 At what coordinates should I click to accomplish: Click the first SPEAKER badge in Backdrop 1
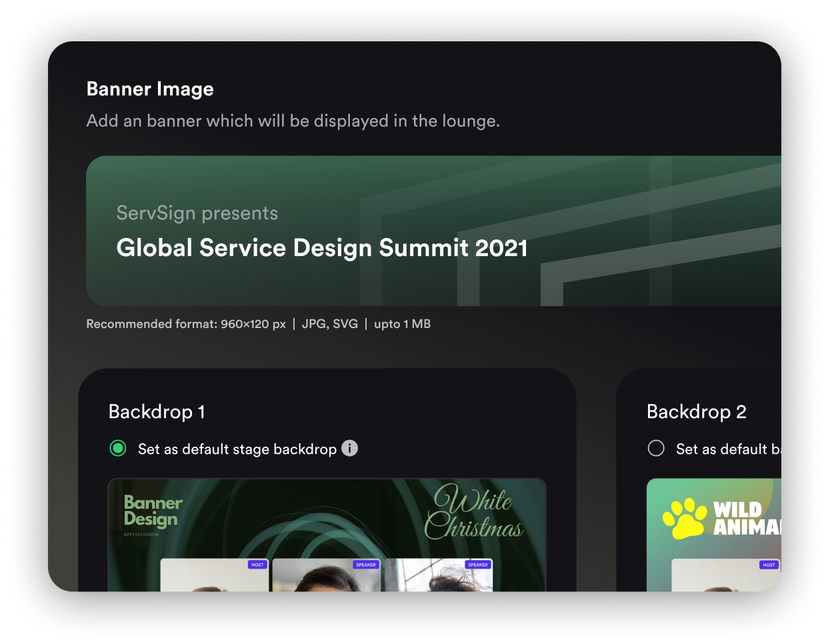coord(366,565)
